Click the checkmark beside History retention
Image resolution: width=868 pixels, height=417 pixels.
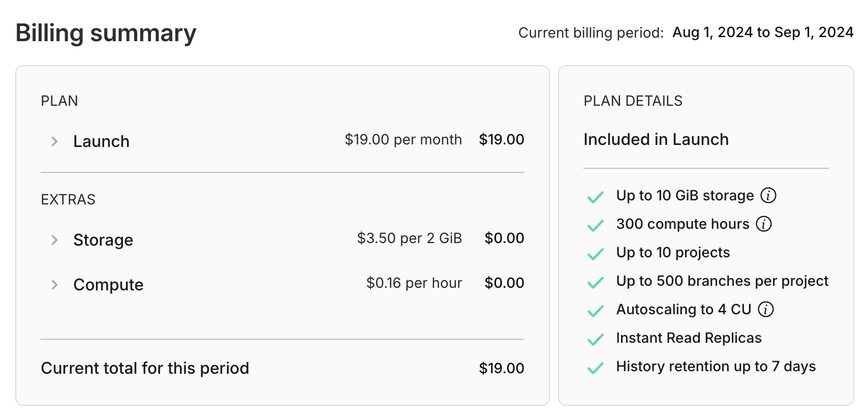point(595,367)
